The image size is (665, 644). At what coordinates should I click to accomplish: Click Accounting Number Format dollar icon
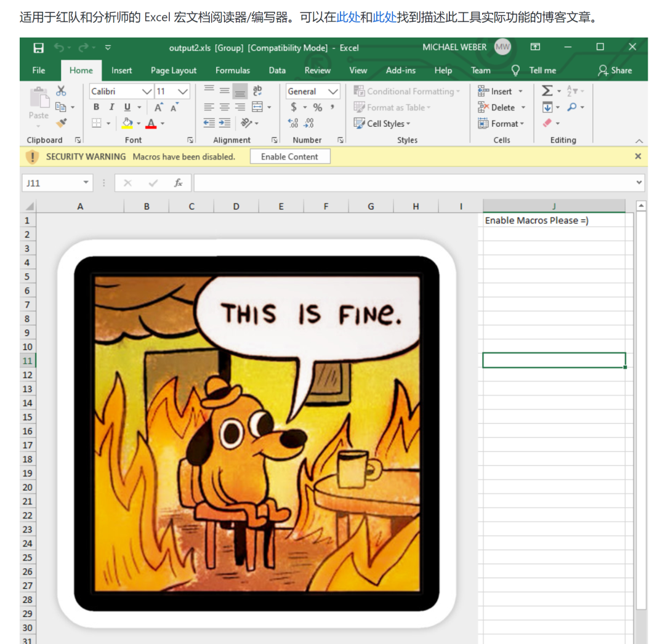[x=294, y=107]
